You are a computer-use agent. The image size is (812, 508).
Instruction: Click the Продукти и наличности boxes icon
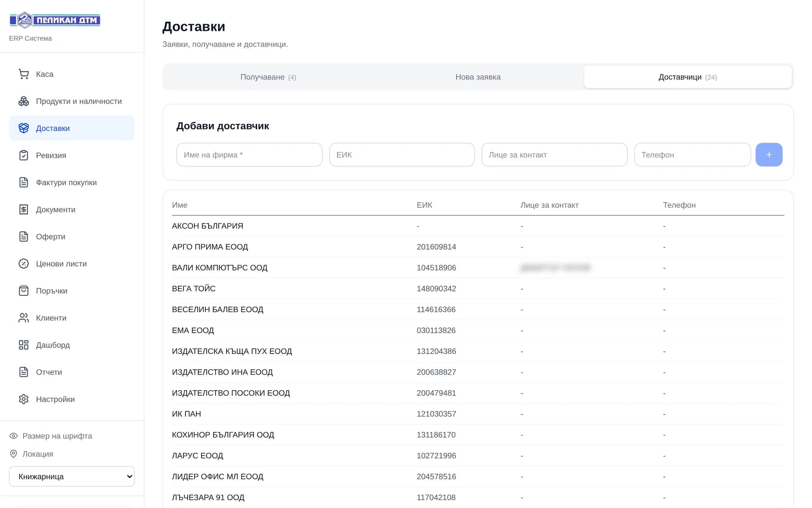pos(24,101)
